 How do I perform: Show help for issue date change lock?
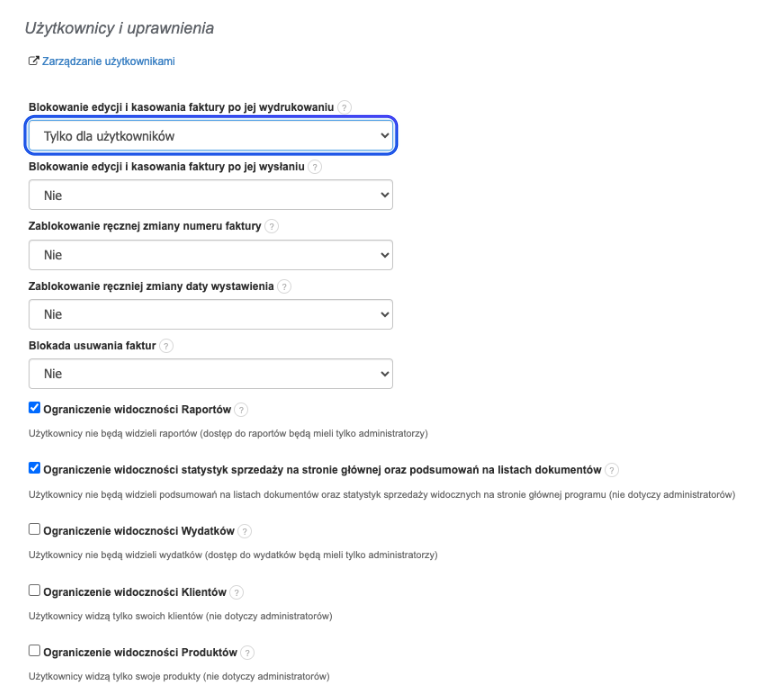[x=284, y=287]
